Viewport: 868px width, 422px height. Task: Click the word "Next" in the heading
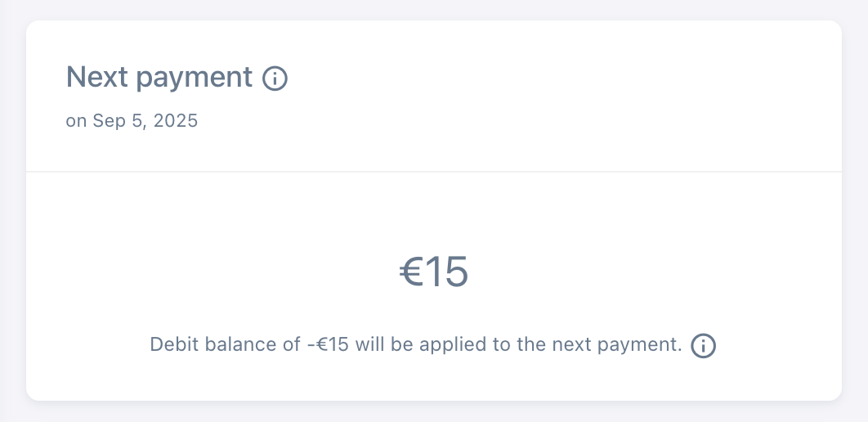[x=96, y=78]
